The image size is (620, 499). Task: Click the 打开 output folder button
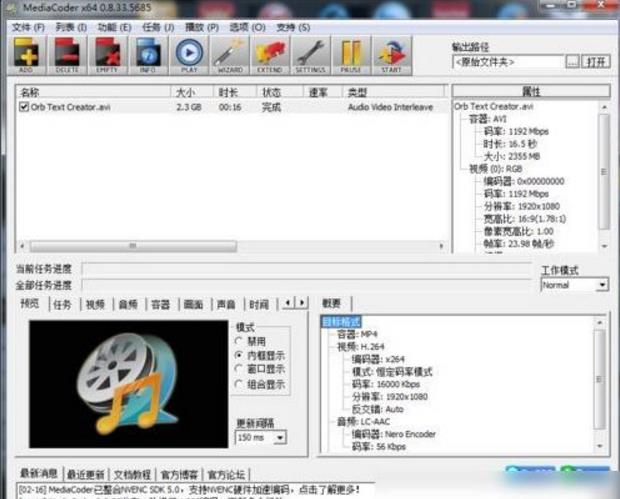point(596,62)
